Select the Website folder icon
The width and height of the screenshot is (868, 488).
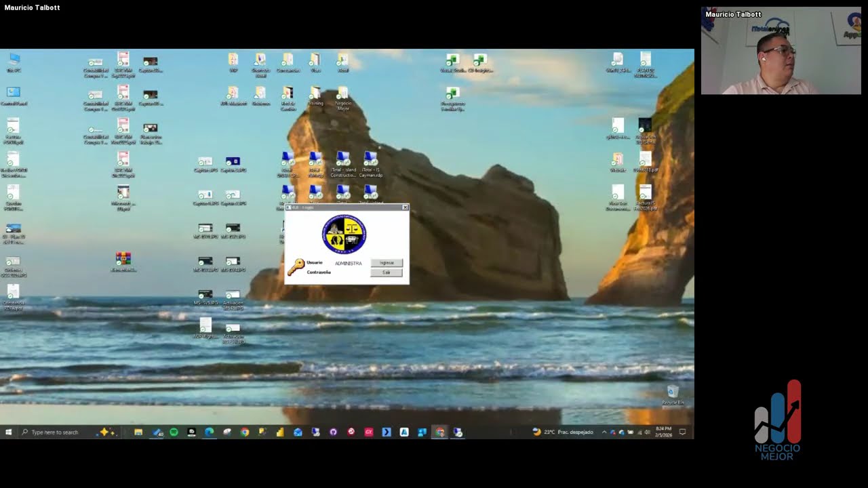tap(617, 162)
